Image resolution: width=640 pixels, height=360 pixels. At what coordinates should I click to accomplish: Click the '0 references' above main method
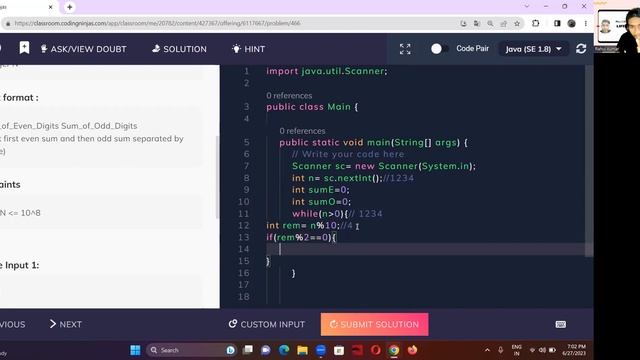click(302, 131)
